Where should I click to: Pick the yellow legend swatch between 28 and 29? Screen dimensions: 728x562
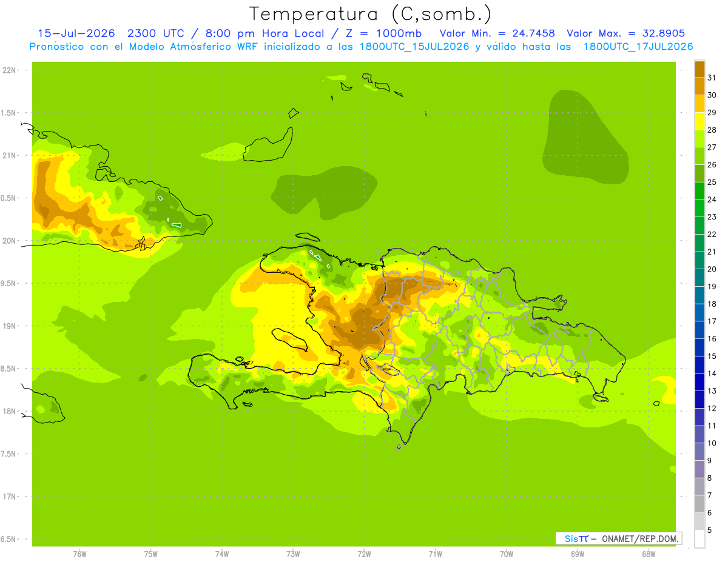[699, 121]
